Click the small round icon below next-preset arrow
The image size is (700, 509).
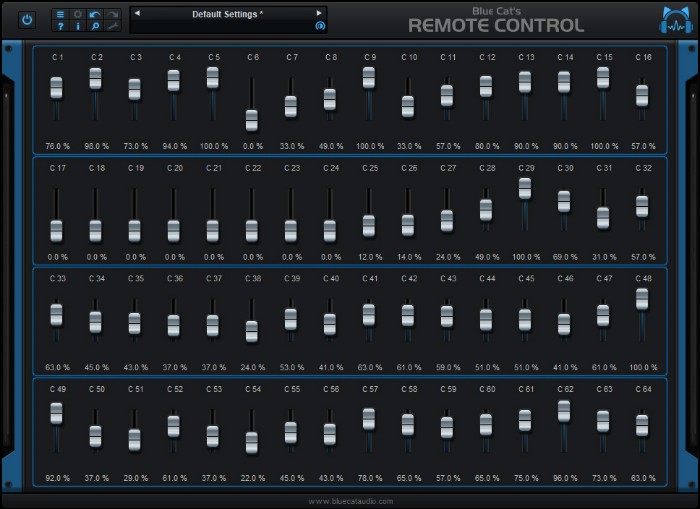[x=320, y=26]
